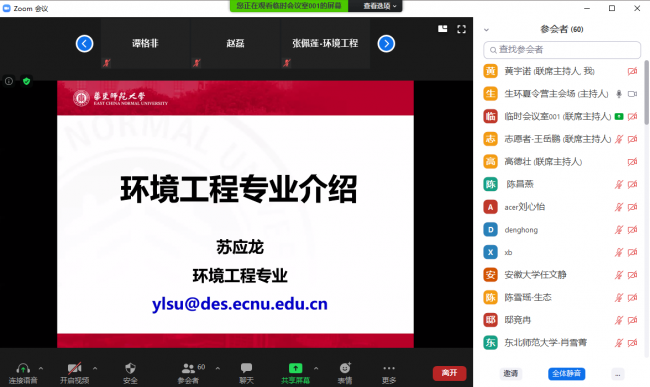Toggle video-off icon of 东北师范大学-肖雪青
The image size is (650, 387).
click(x=632, y=343)
